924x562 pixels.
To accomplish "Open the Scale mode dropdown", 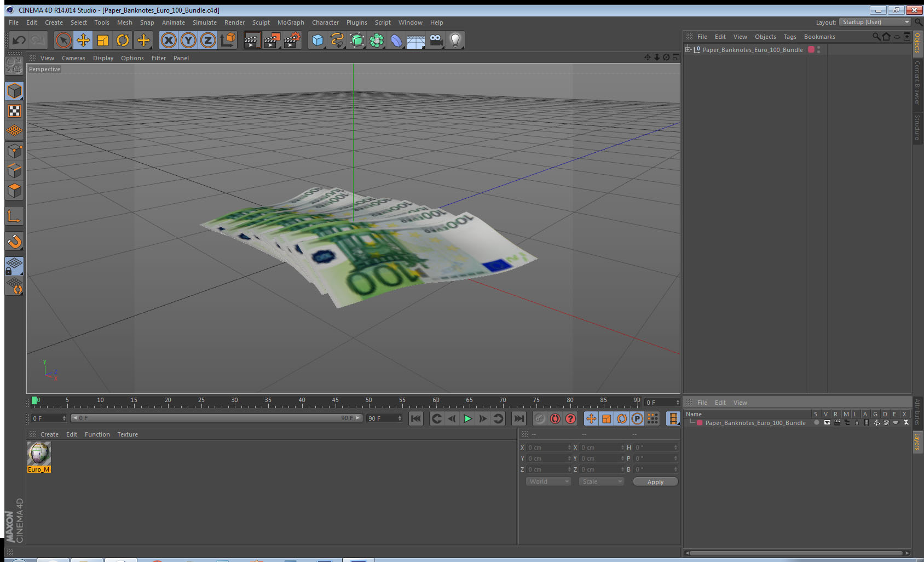I will tap(601, 481).
